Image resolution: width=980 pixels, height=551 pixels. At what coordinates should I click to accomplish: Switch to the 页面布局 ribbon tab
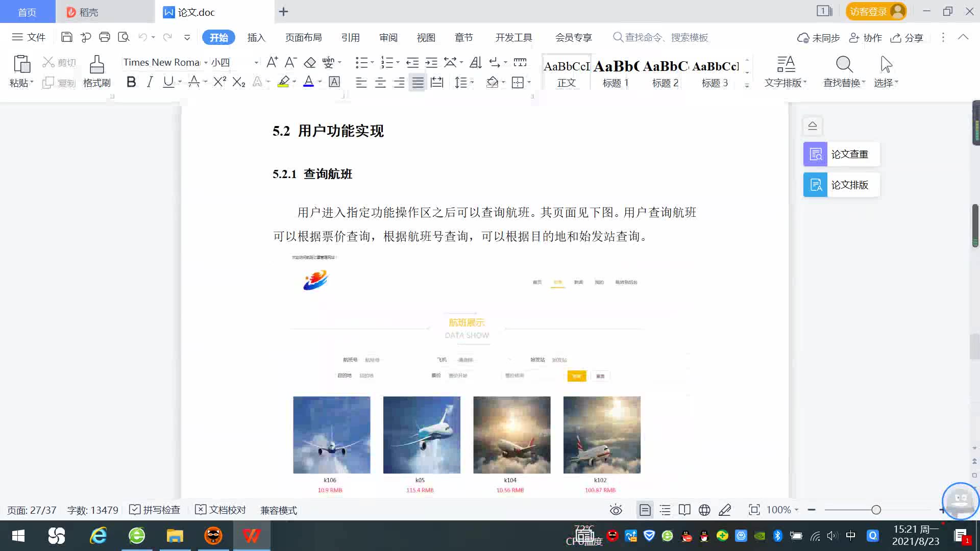[x=303, y=38]
